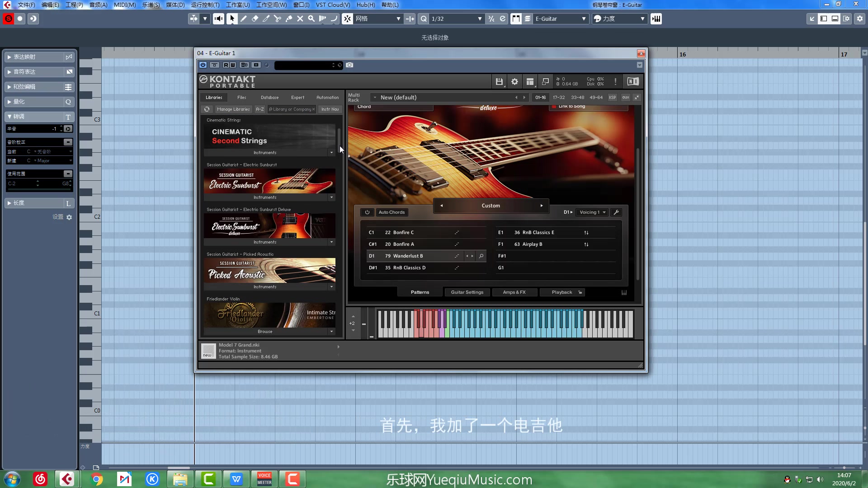Open the 文件(F) menu
Viewport: 868px width, 488px height.
(x=26, y=5)
